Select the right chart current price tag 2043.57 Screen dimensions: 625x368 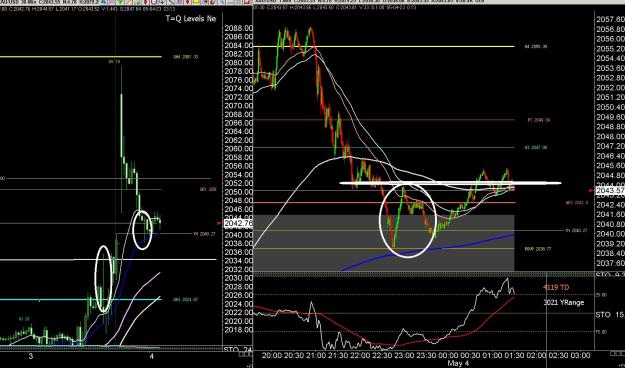tap(610, 191)
